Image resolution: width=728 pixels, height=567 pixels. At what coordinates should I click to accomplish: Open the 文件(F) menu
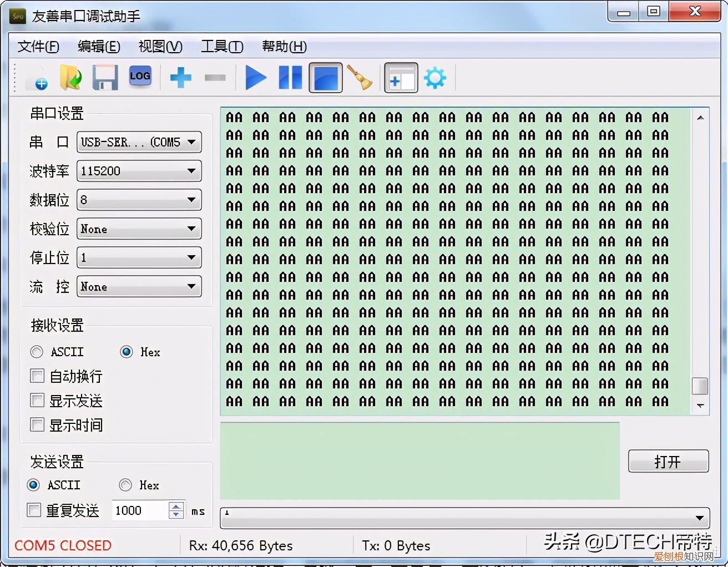[38, 47]
